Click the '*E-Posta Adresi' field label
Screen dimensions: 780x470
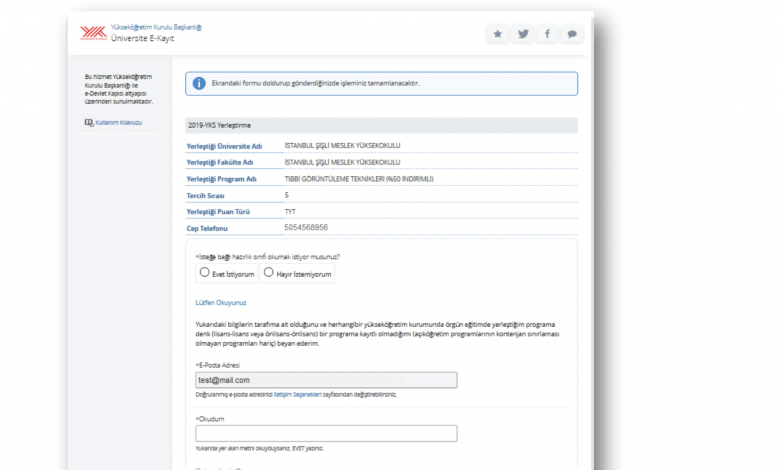[x=218, y=365]
